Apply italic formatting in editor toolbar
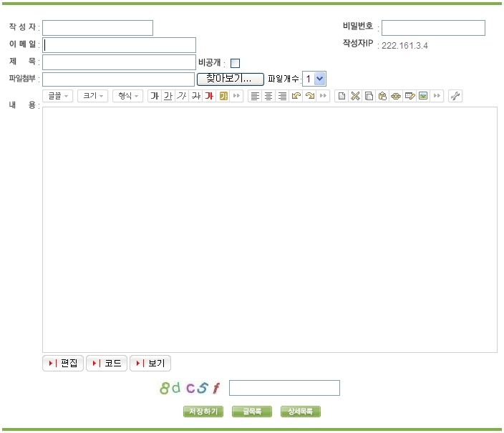Screen dimensions: 504x433 [x=182, y=96]
